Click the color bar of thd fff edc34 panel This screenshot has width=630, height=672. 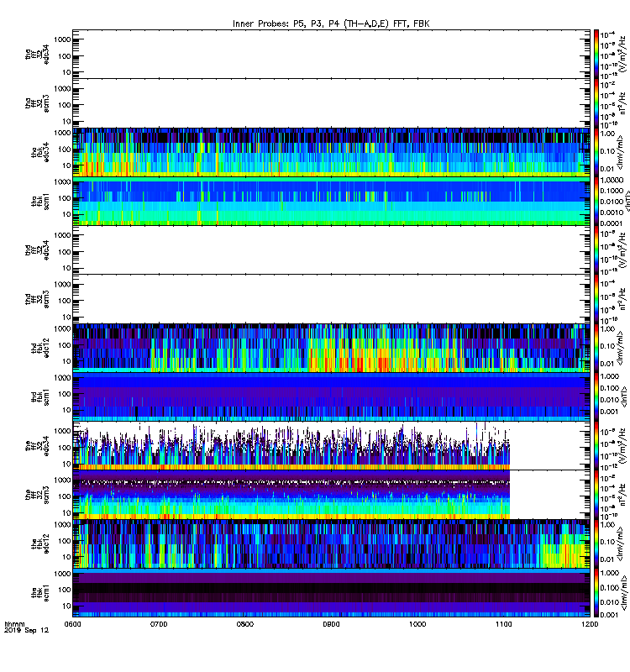click(596, 249)
